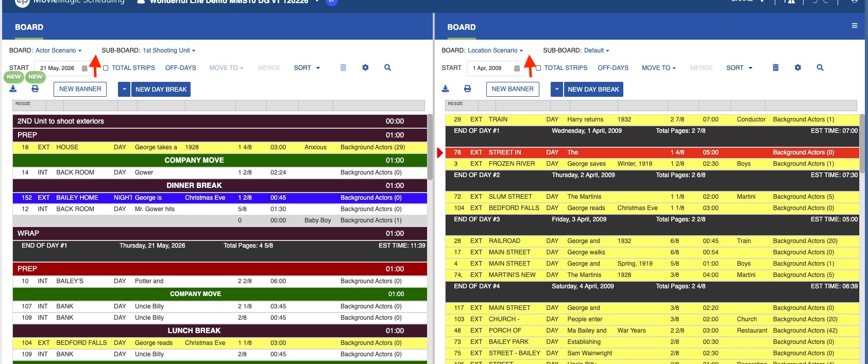This screenshot has height=364, width=868.
Task: Open the 1st Shooting Unit sub-board dropdown
Action: [169, 50]
